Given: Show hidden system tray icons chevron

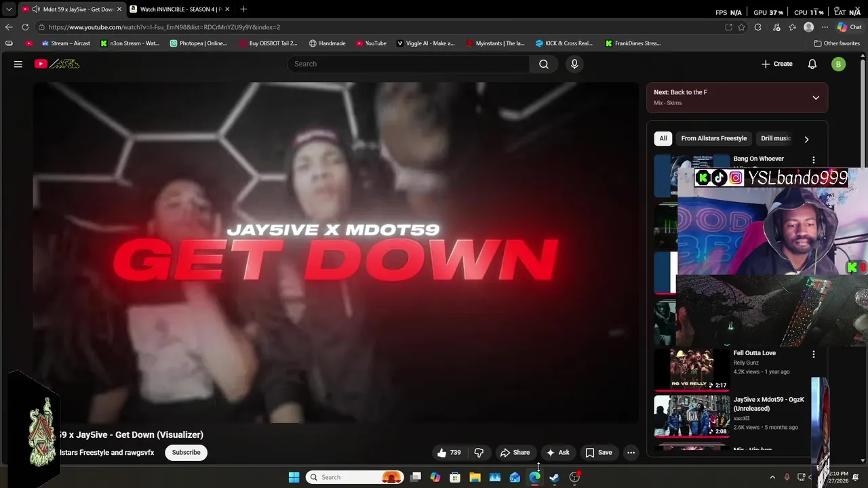Looking at the screenshot, I should coord(772,477).
